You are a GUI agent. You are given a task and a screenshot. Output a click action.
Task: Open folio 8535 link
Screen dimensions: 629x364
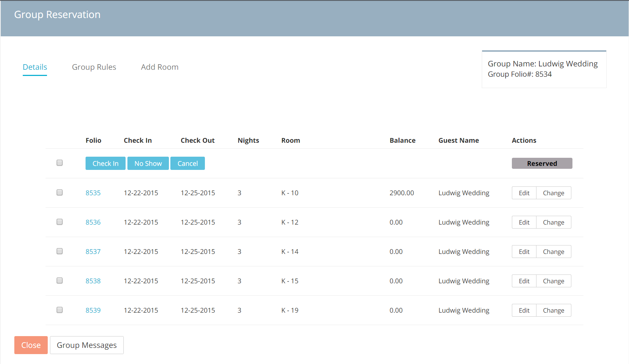tap(93, 193)
